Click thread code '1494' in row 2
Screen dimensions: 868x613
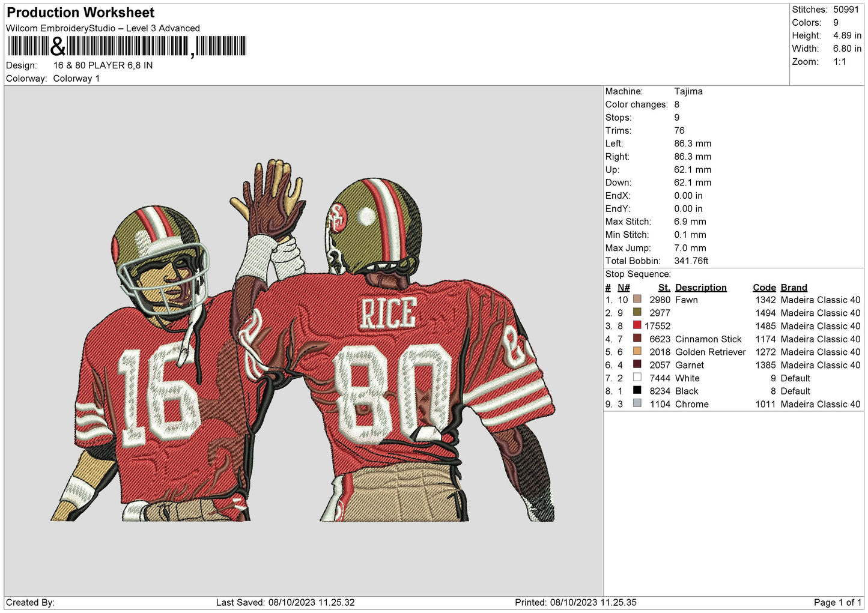[x=766, y=313]
